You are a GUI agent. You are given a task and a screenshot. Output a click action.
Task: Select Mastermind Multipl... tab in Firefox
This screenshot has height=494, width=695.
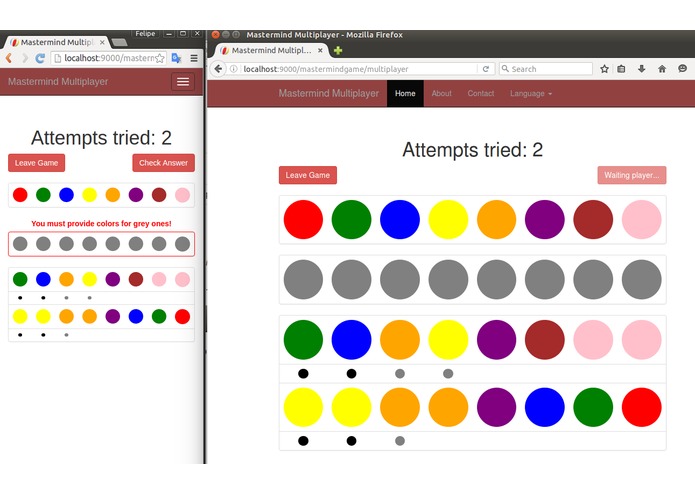272,51
